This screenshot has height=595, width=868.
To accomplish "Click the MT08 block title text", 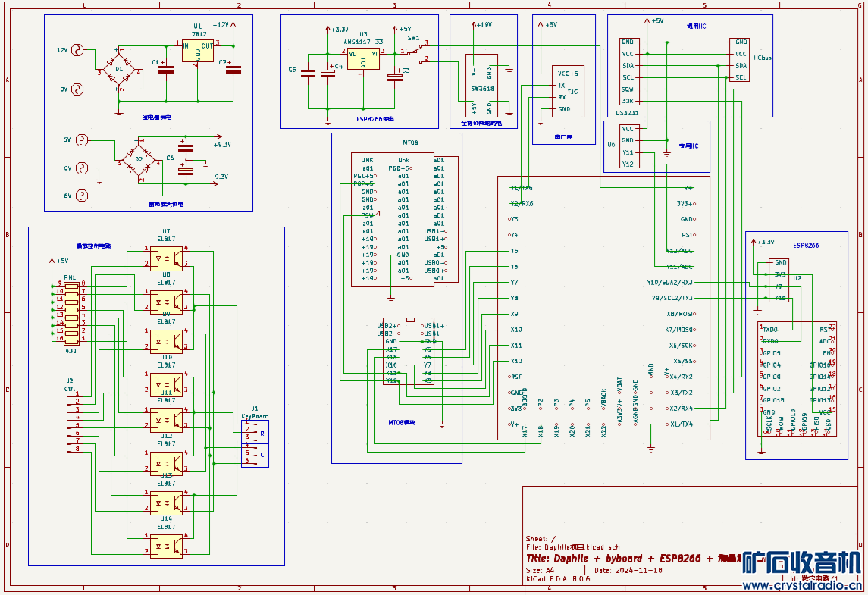I will 411,142.
